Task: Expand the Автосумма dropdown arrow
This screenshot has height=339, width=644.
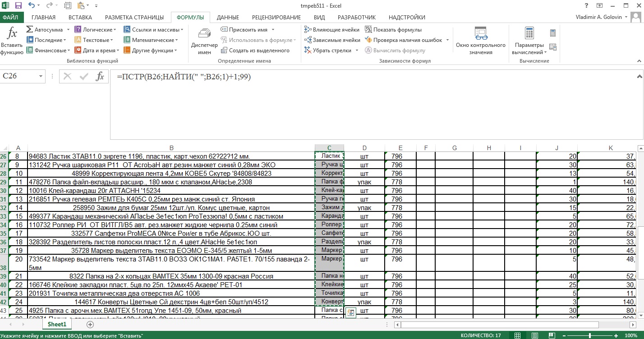Action: point(68,30)
